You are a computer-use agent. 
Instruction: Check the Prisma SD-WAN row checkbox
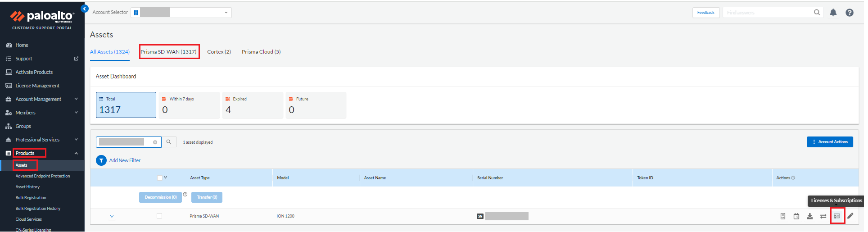click(159, 216)
